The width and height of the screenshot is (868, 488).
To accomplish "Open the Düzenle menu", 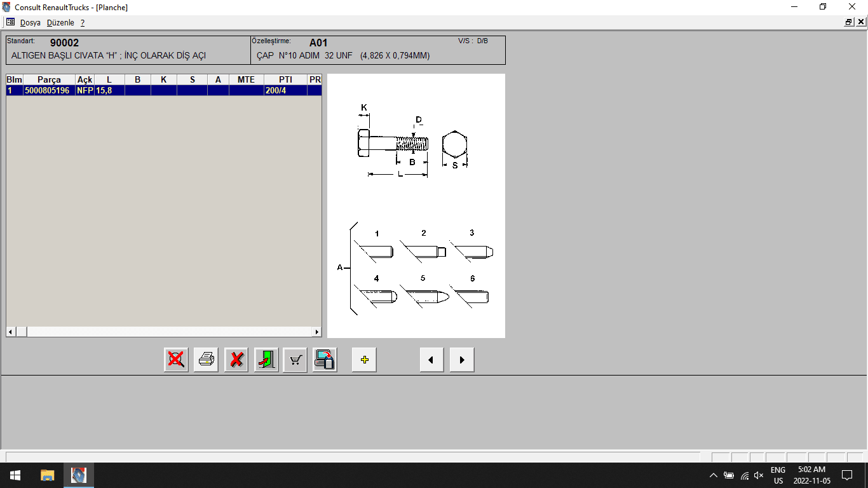I will point(60,22).
